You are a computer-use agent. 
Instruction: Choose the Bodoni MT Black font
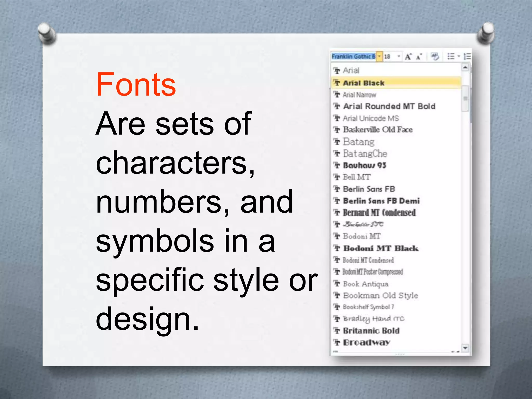(396, 248)
